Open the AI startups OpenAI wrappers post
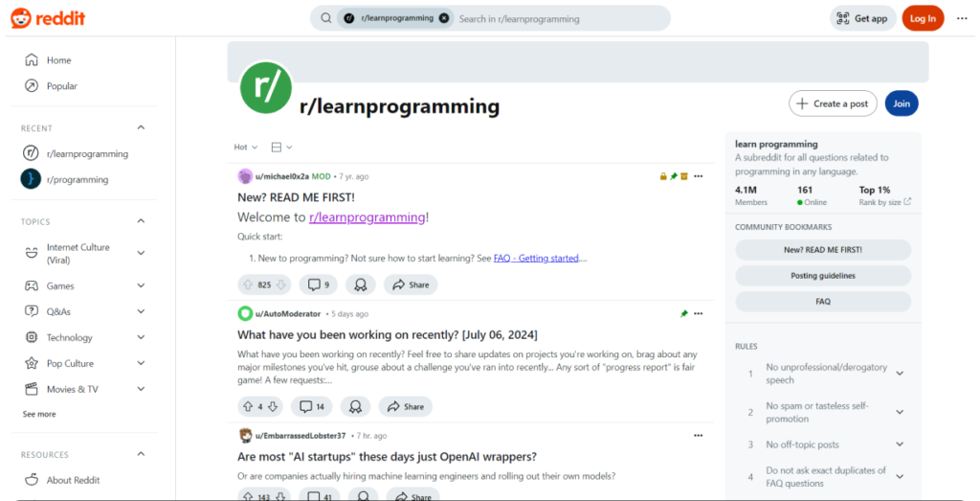This screenshot has width=980, height=501. tap(387, 457)
